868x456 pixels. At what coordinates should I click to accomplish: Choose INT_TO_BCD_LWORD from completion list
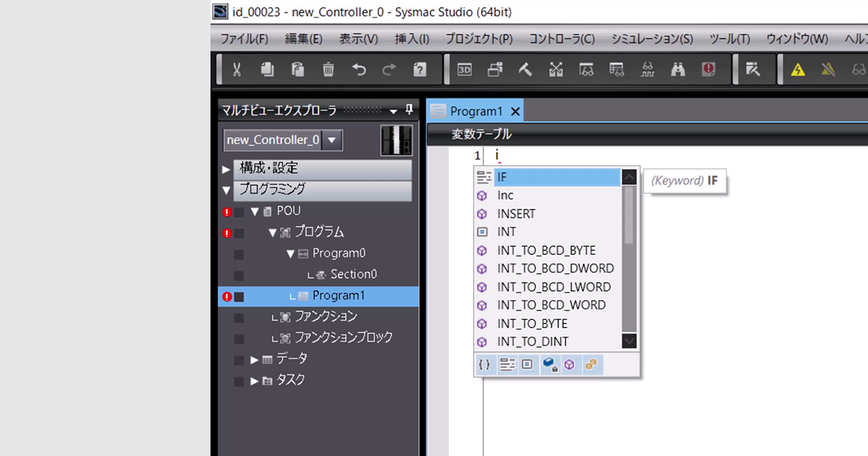548,287
